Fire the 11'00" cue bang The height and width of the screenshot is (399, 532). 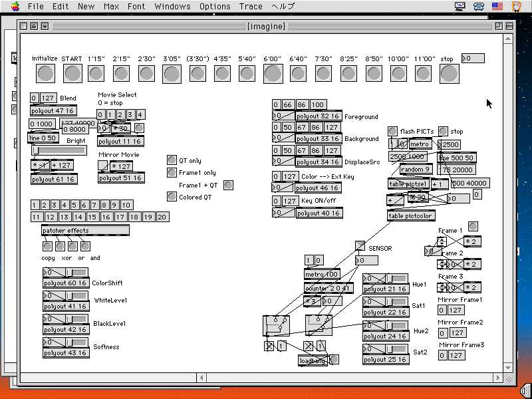[x=424, y=73]
